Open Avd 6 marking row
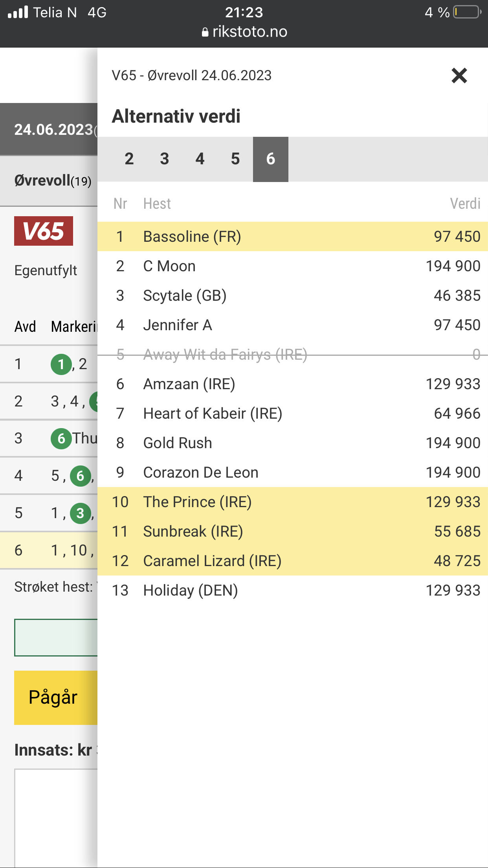 [49, 550]
